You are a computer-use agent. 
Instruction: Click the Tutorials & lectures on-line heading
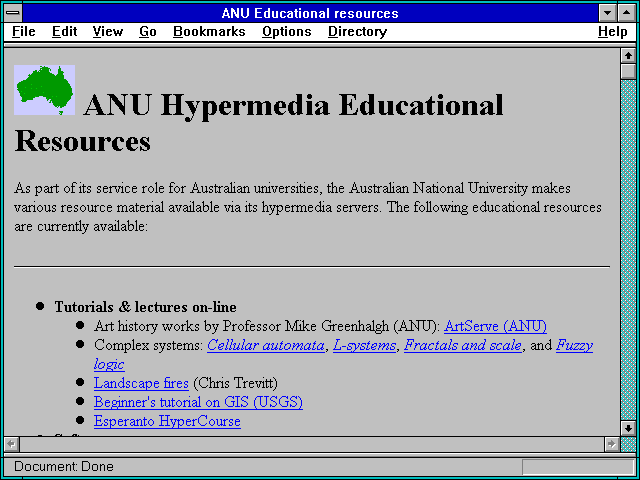[x=145, y=307]
